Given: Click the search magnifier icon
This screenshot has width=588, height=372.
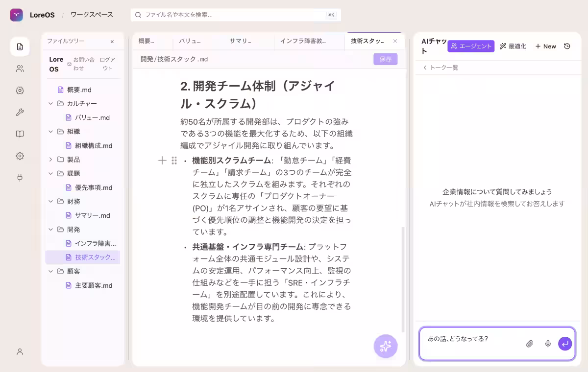Looking at the screenshot, I should pos(138,15).
